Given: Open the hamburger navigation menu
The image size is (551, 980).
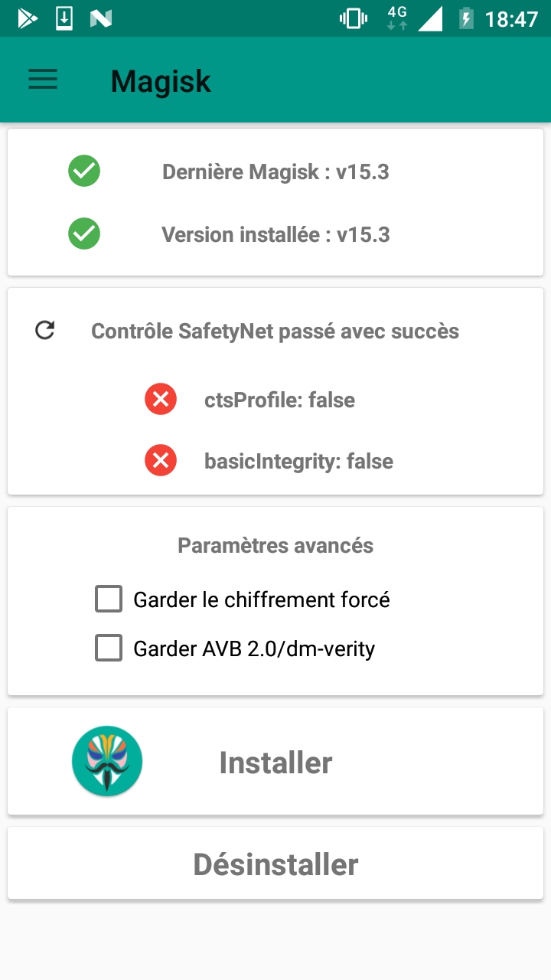Looking at the screenshot, I should point(43,80).
